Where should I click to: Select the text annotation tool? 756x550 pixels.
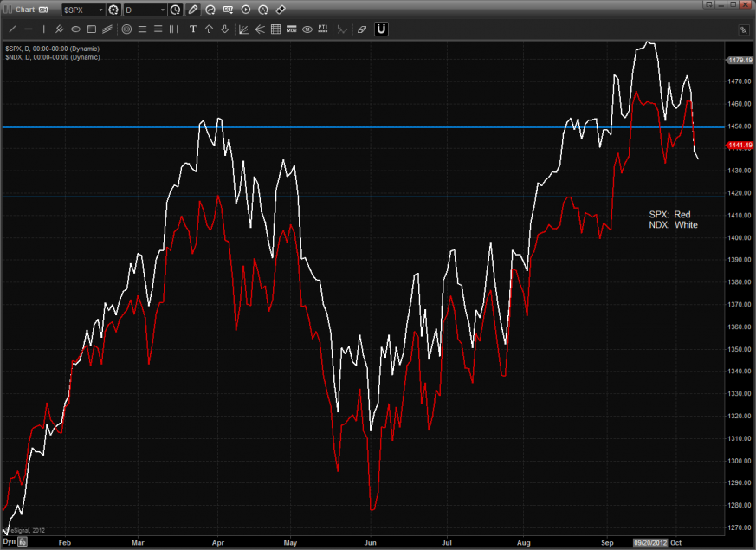[193, 29]
